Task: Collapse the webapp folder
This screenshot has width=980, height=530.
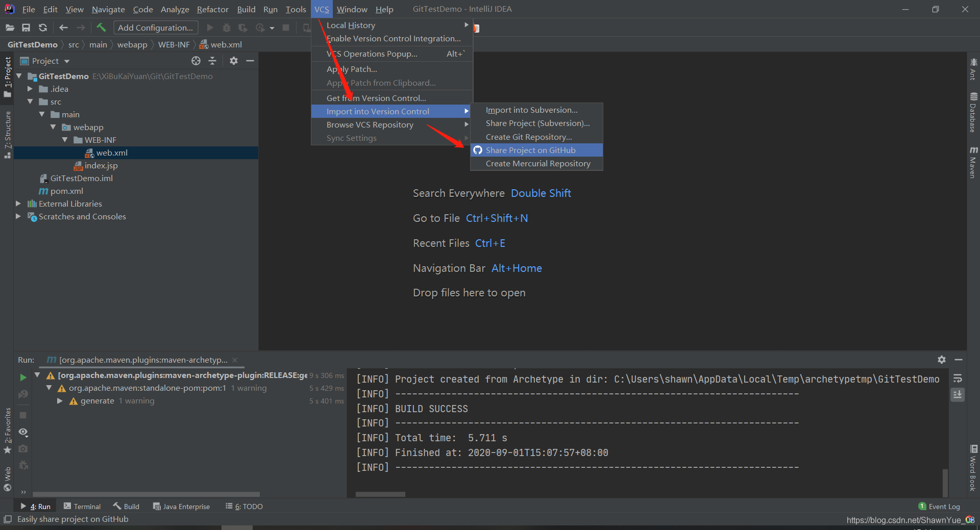Action: 53,127
